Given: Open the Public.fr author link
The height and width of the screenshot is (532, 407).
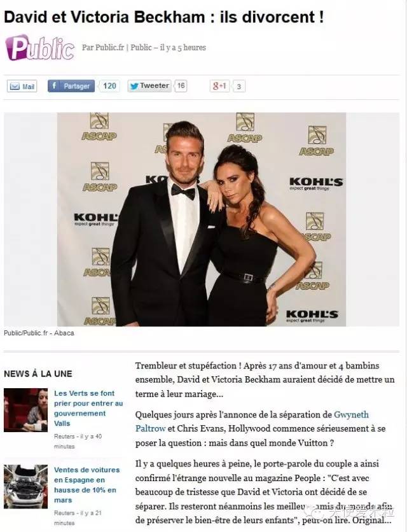Looking at the screenshot, I should [x=103, y=47].
